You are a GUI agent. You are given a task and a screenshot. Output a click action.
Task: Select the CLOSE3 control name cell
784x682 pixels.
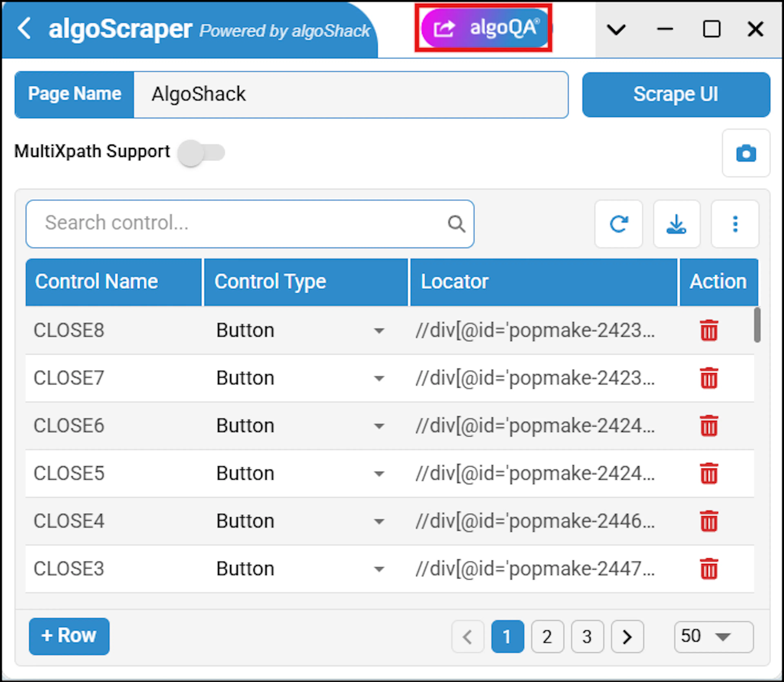69,569
